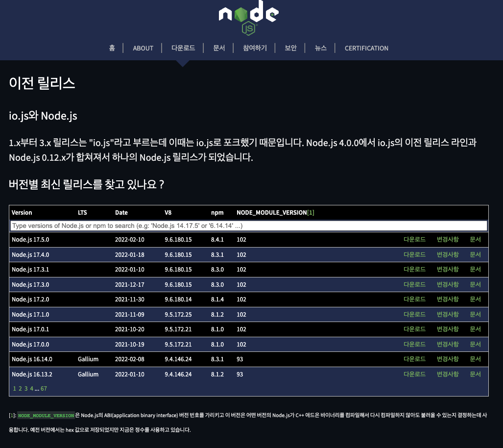
Task: Open the CERTIFICATION nav item
Action: tap(366, 48)
